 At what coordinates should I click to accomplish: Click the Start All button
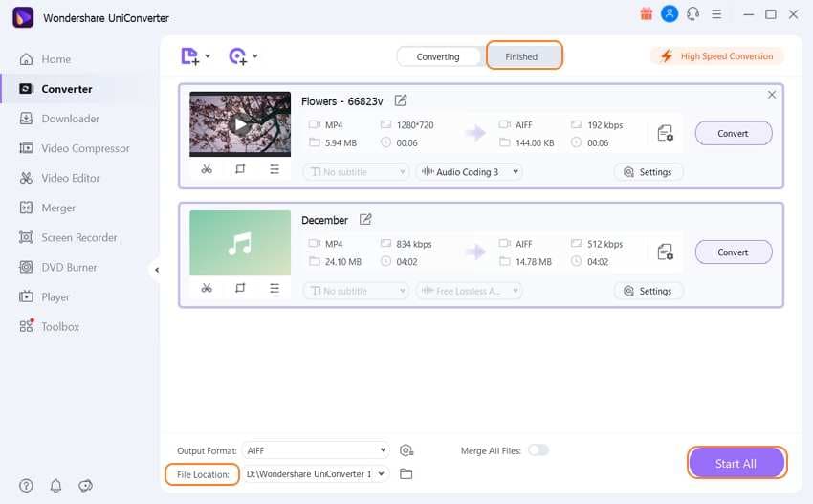(736, 463)
